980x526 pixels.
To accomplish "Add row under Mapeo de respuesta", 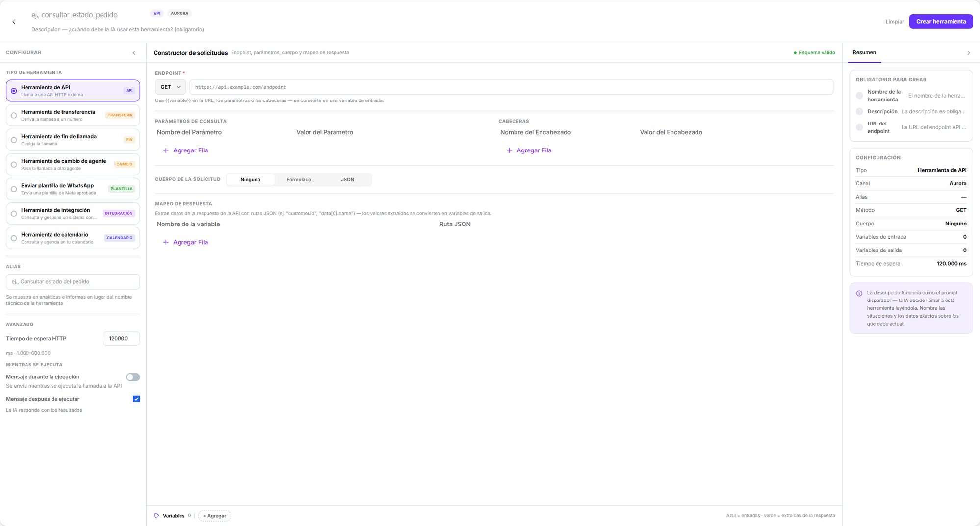I will (x=185, y=242).
